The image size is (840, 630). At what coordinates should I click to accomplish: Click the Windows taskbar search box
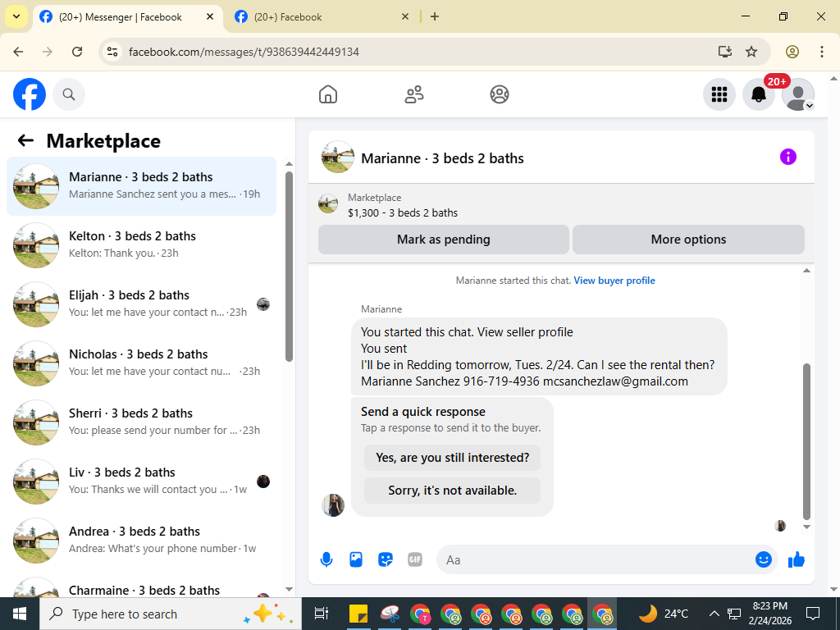tap(171, 614)
